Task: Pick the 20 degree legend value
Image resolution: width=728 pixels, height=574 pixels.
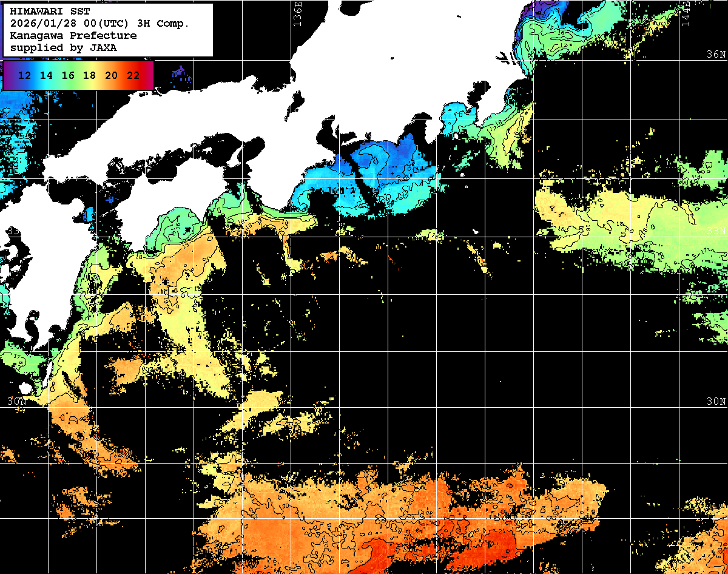Action: coord(111,75)
